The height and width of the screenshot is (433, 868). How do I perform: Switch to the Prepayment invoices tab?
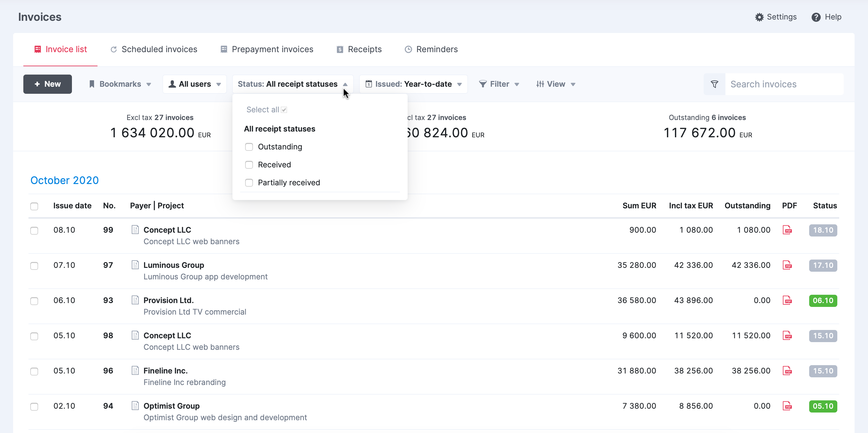267,49
